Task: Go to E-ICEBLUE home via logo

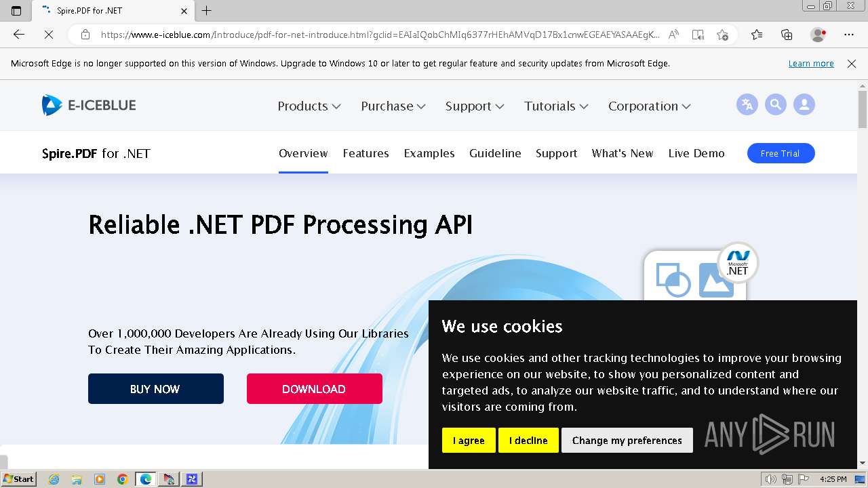Action: 89,105
